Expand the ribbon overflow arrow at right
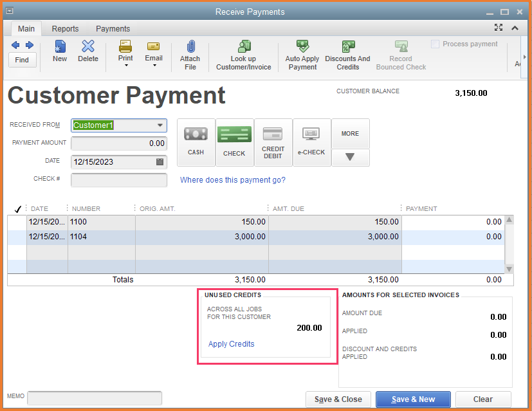 pos(525,57)
